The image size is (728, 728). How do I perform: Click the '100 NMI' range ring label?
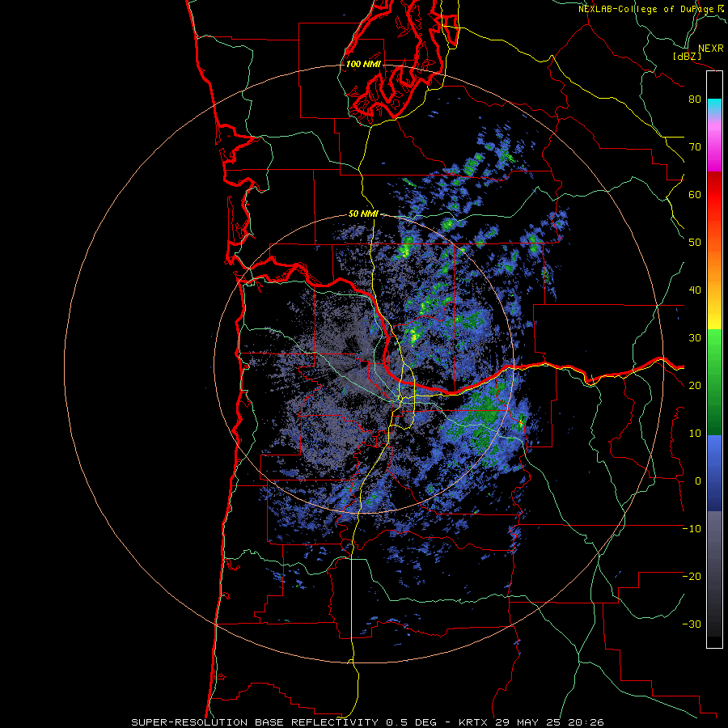click(363, 64)
